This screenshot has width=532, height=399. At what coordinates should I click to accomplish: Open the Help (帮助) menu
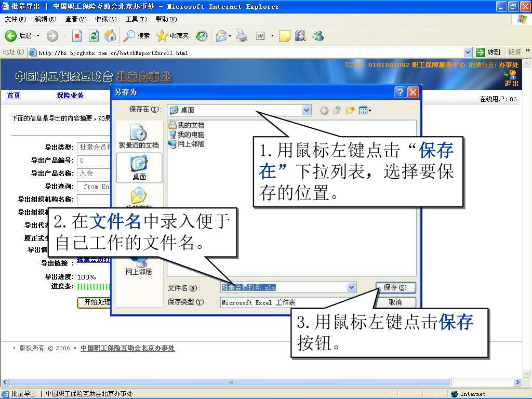pos(166,19)
